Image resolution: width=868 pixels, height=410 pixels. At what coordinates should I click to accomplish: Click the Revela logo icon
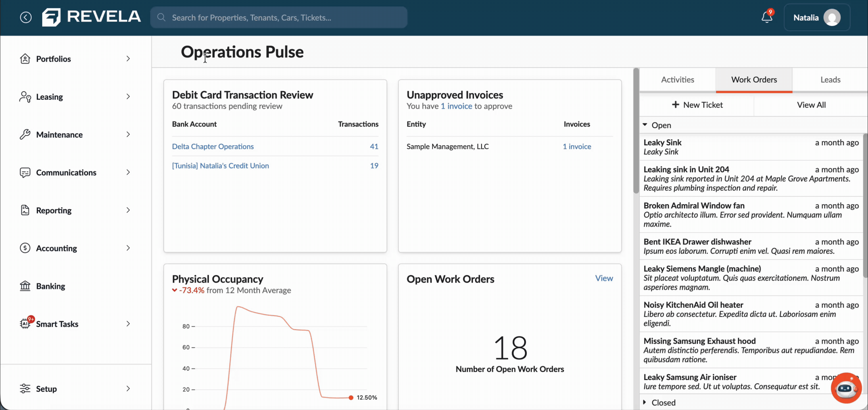click(x=51, y=17)
